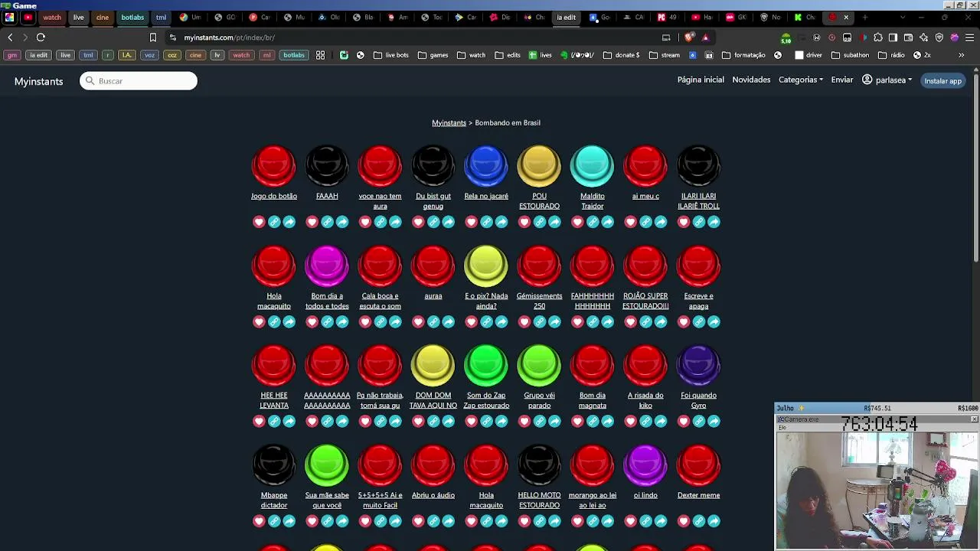The height and width of the screenshot is (551, 980).
Task: Play the Jogo do botão red button
Action: (x=273, y=166)
